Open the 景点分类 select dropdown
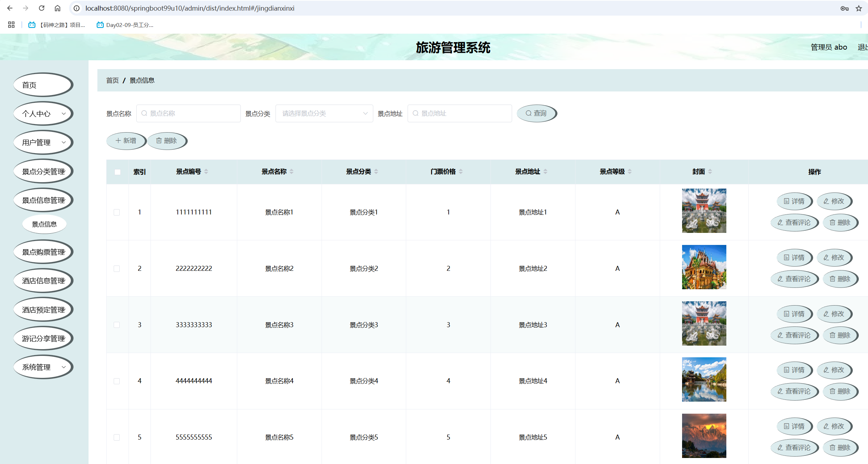The image size is (868, 464). pos(324,113)
